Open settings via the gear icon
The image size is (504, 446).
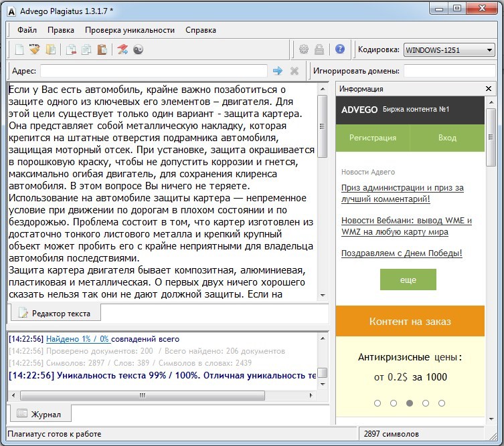(x=303, y=49)
